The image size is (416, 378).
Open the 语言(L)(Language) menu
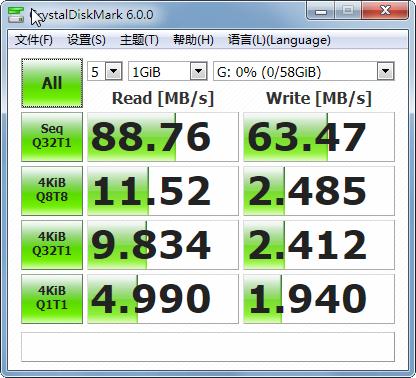coord(279,40)
